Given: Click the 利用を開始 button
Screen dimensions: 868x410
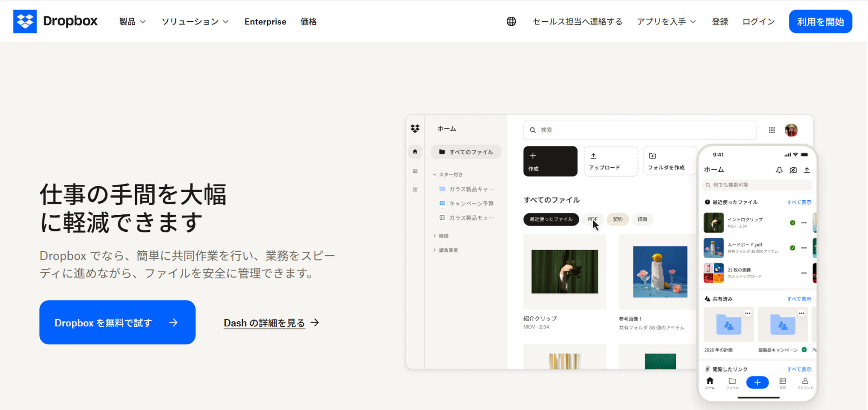Looking at the screenshot, I should pyautogui.click(x=821, y=21).
